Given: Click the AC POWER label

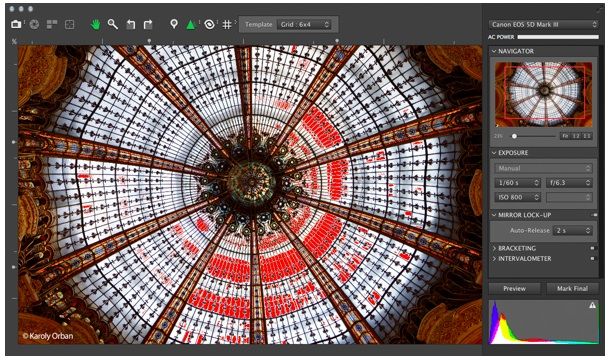Looking at the screenshot, I should click(x=501, y=37).
